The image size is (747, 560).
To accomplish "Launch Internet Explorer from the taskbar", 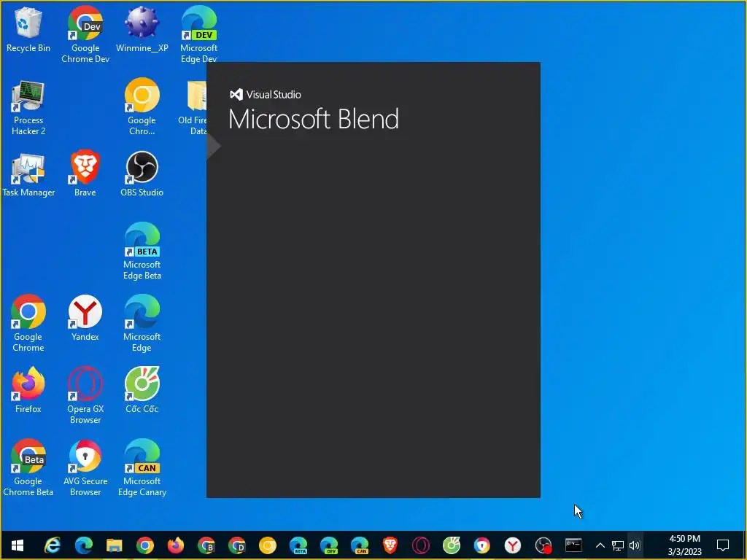I will (53, 545).
